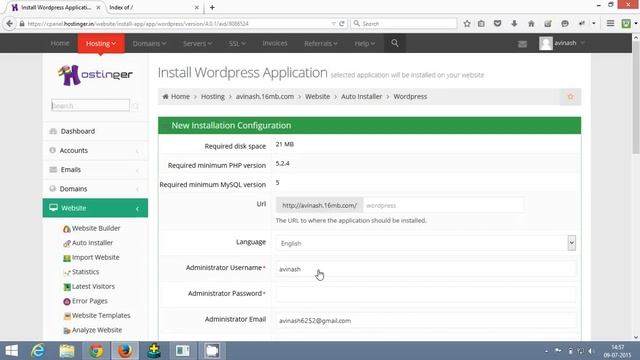This screenshot has width=640, height=360.
Task: Expand the SSL dropdown menu
Action: (x=237, y=43)
